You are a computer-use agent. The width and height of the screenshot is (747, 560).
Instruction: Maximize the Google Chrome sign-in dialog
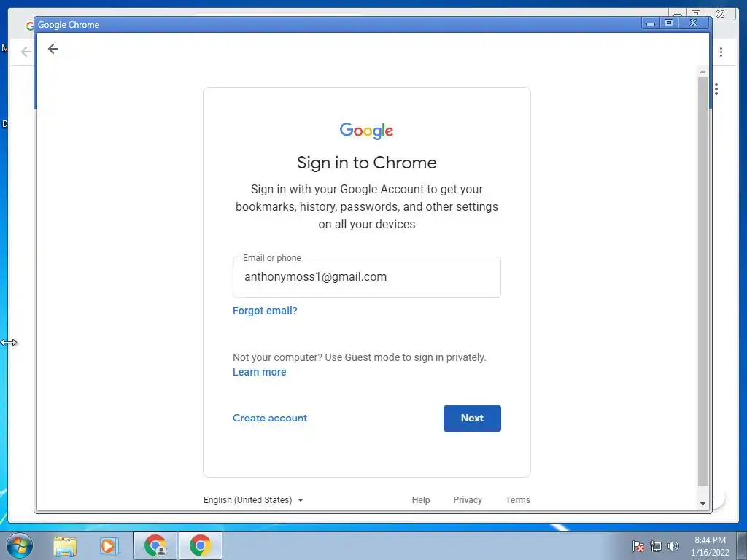click(669, 23)
